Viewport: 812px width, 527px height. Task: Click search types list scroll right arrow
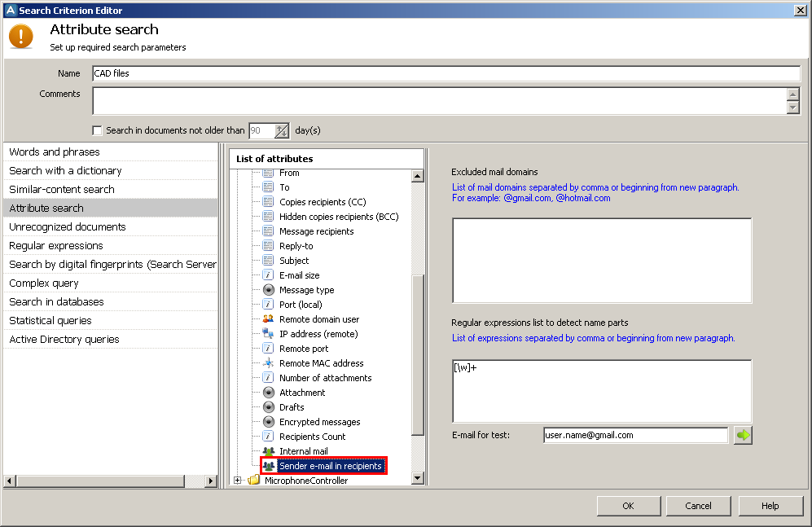pos(210,481)
